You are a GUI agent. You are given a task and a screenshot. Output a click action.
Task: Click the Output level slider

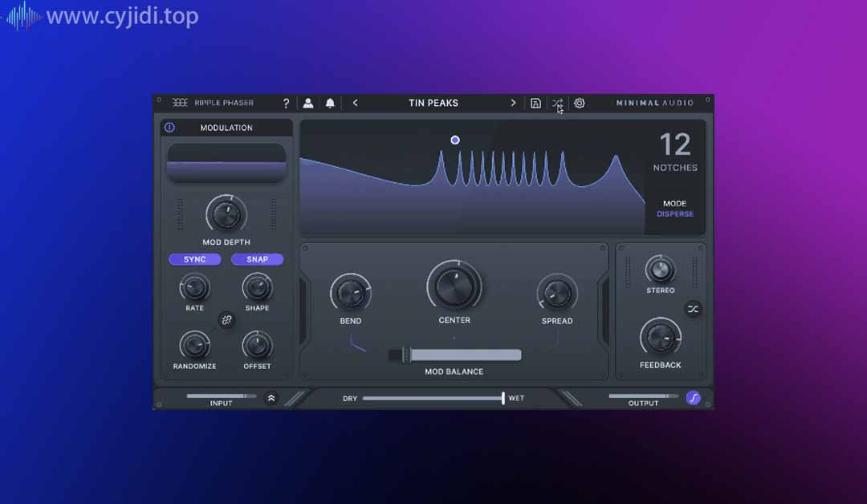click(643, 396)
